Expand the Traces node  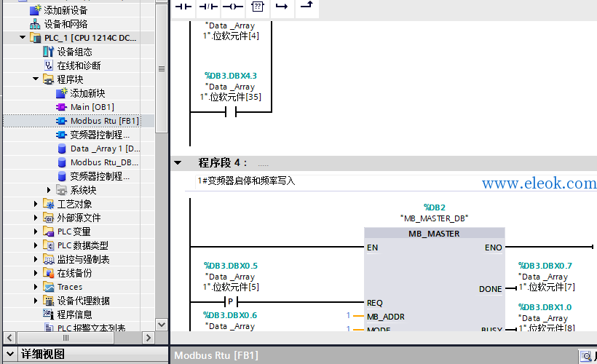click(36, 287)
